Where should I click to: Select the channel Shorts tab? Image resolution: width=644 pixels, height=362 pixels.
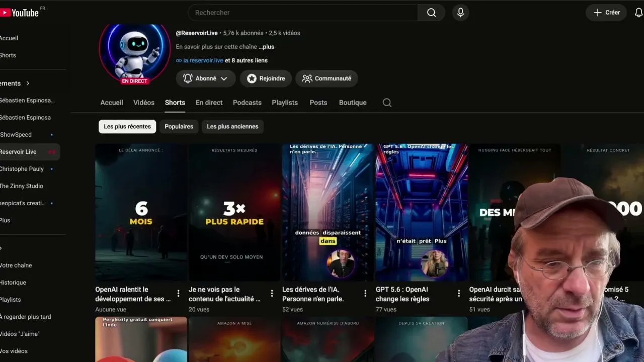point(175,103)
